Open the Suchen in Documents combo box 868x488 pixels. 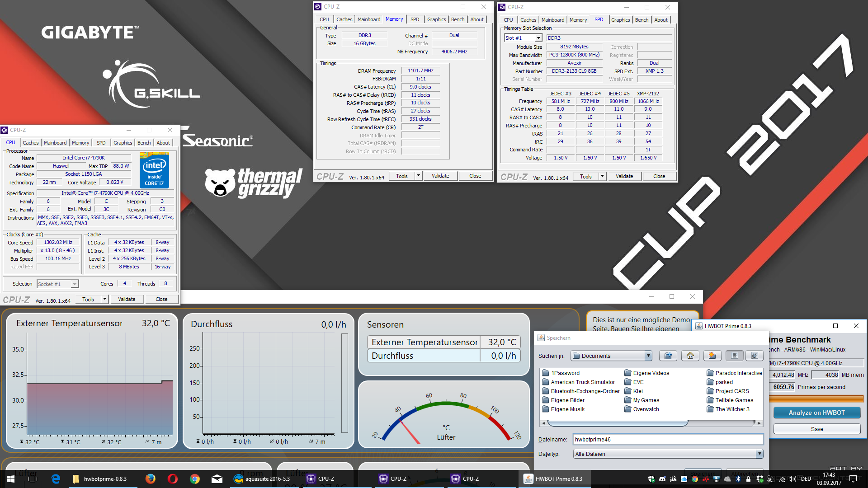point(611,356)
